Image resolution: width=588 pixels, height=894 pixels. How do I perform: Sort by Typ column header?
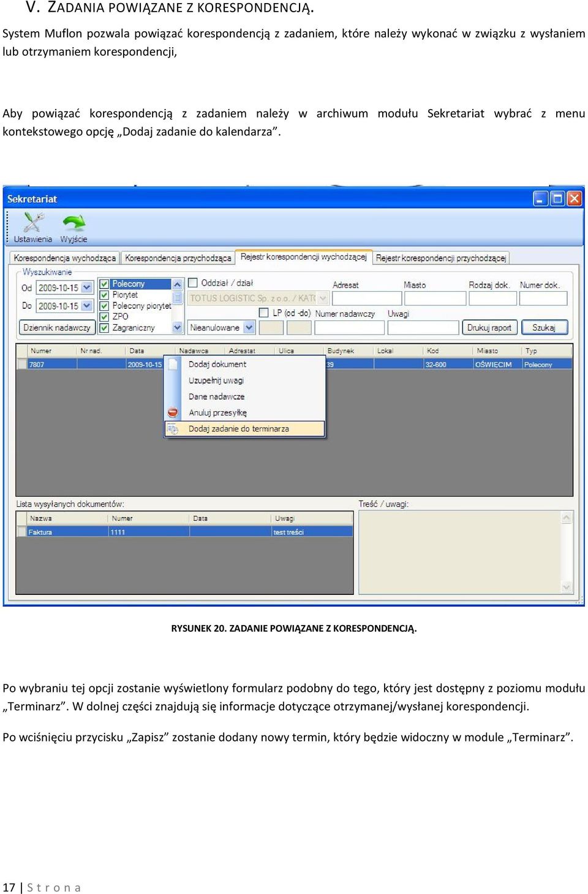pos(547,350)
